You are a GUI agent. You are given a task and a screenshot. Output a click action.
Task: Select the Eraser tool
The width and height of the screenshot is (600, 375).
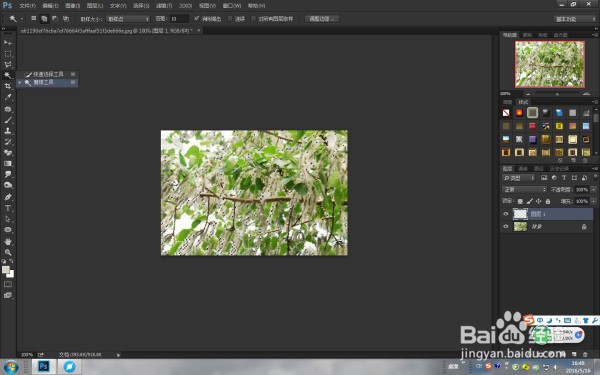pyautogui.click(x=8, y=153)
